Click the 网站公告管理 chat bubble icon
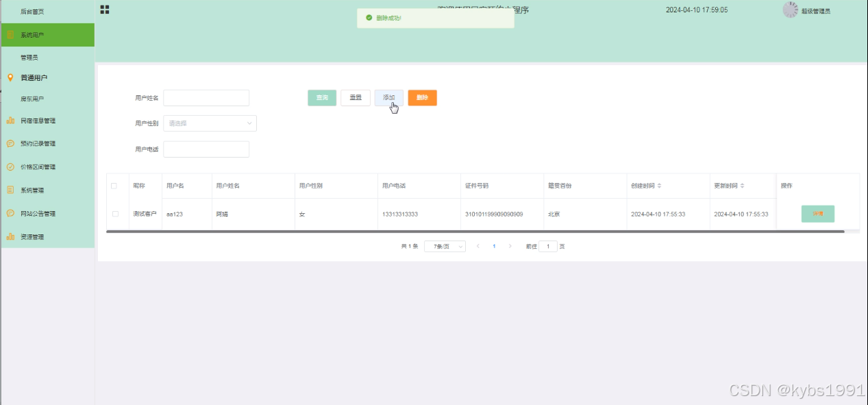 click(10, 213)
